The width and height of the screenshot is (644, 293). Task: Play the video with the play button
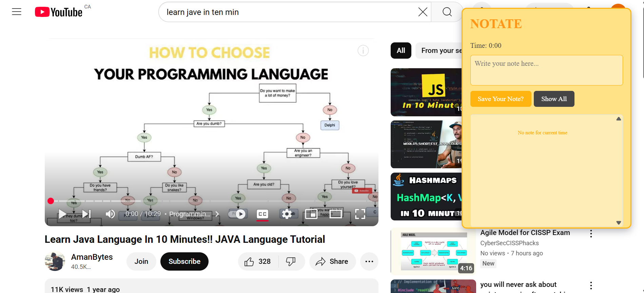[x=62, y=214]
